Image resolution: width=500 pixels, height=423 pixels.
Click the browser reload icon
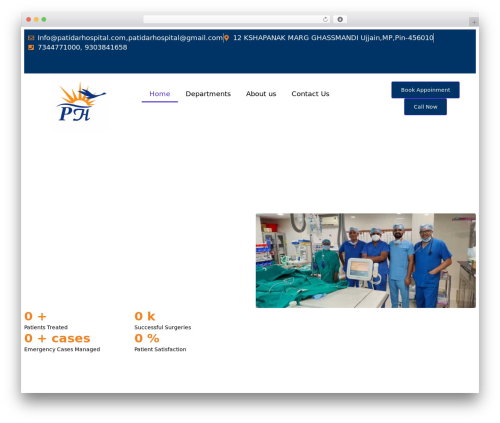coord(325,19)
